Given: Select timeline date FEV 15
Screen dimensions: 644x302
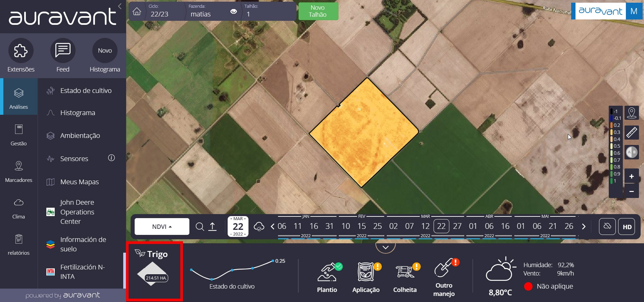Looking at the screenshot, I should [x=362, y=226].
